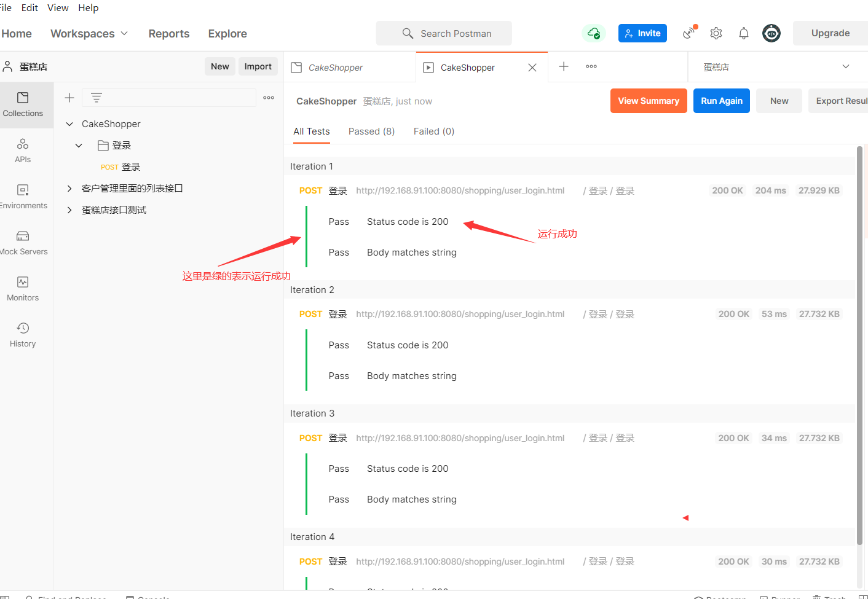Open the settings gear icon
The height and width of the screenshot is (599, 868).
click(x=716, y=33)
